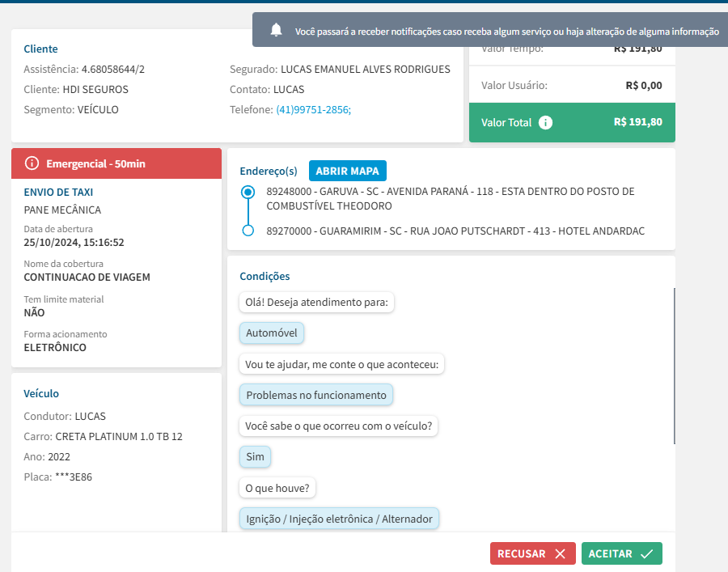
Task: Click the Valor Usuário amount R$ 0,00
Action: pyautogui.click(x=644, y=86)
